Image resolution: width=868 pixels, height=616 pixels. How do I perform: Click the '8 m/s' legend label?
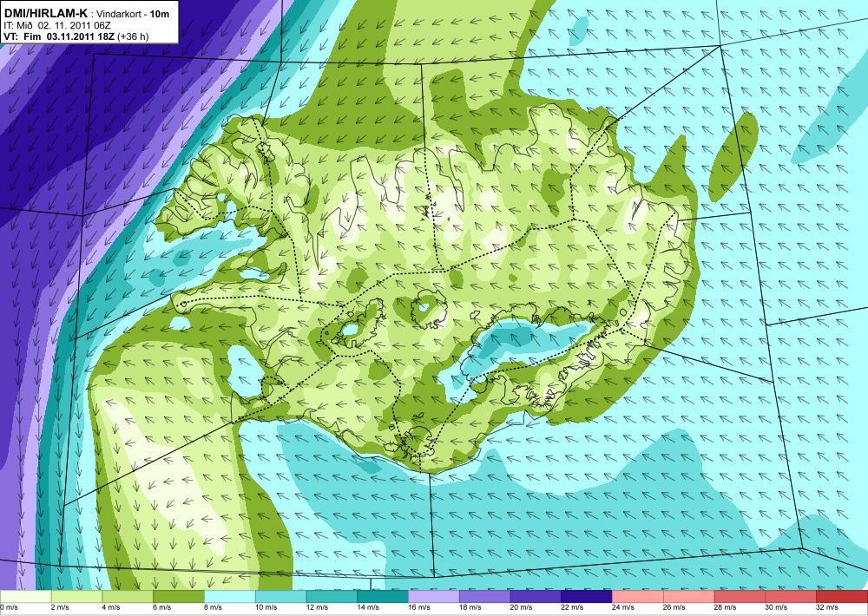point(214,607)
